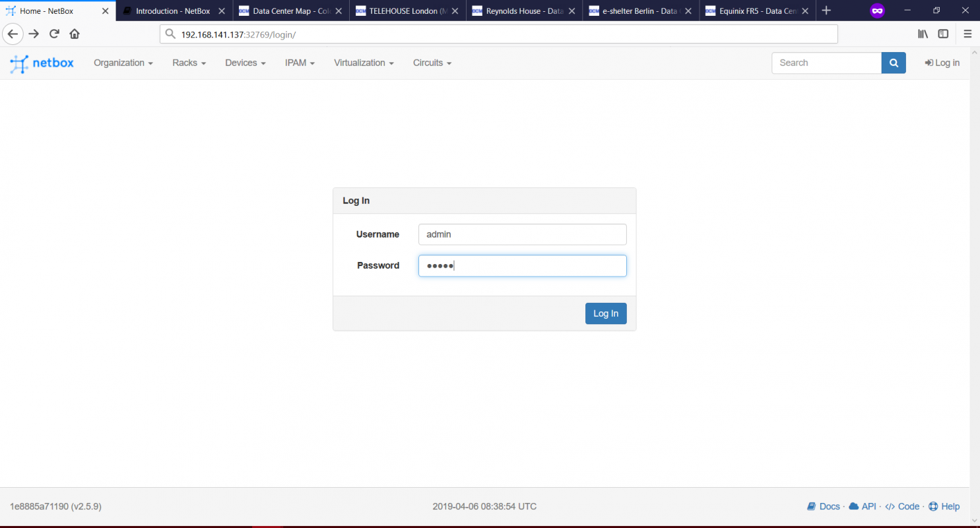
Task: Open the Firefox hamburger menu
Action: click(x=967, y=34)
